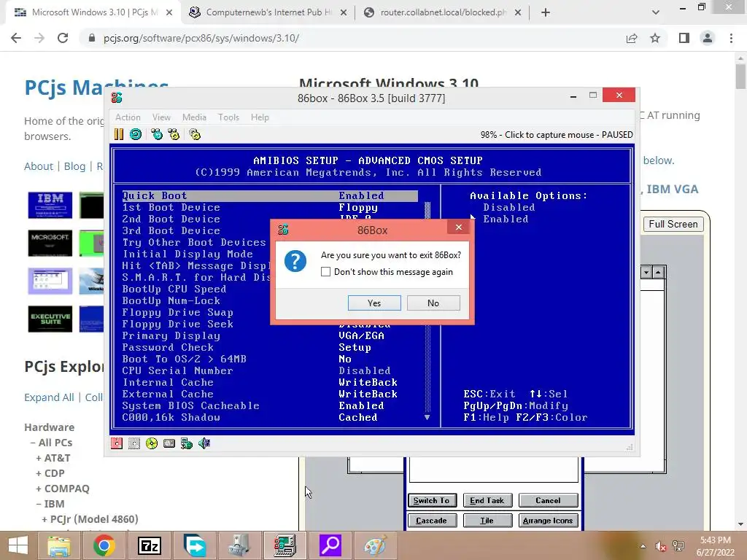Click Cascade in Windows 3.1 task list
The width and height of the screenshot is (747, 560).
[432, 521]
